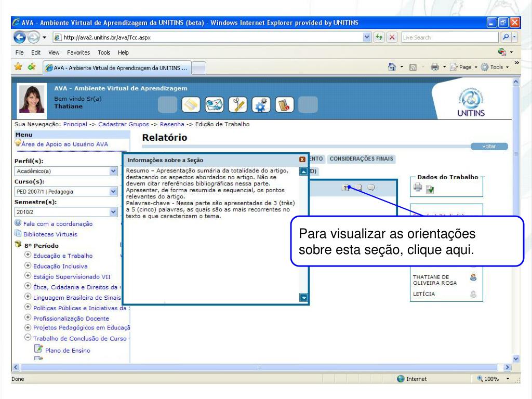The image size is (532, 399).
Task: Click the RSS feeds icon in command bar
Action: (413, 67)
